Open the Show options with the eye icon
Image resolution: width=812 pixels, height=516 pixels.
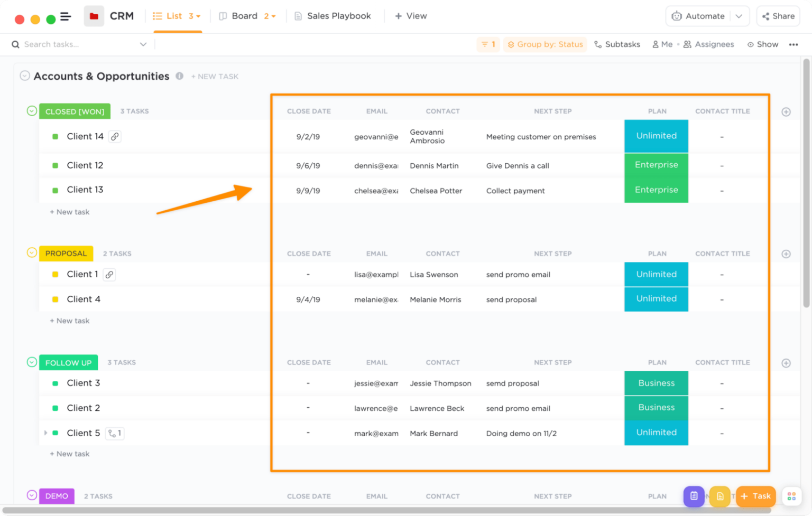(763, 44)
